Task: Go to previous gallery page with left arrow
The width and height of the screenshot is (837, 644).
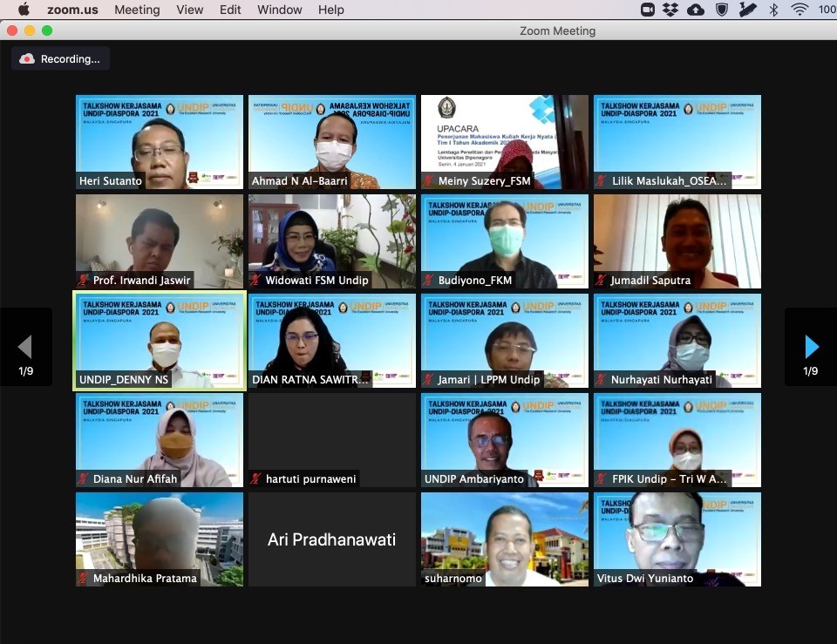Action: [x=25, y=348]
